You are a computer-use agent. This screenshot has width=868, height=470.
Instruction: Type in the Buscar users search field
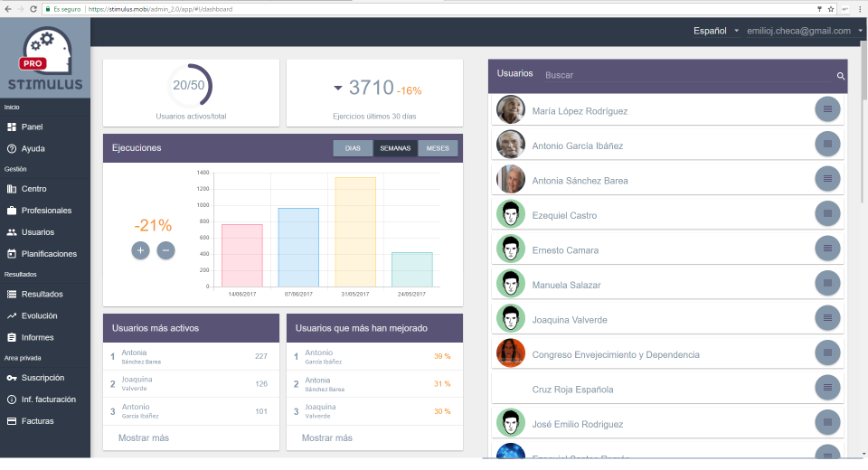[687, 76]
